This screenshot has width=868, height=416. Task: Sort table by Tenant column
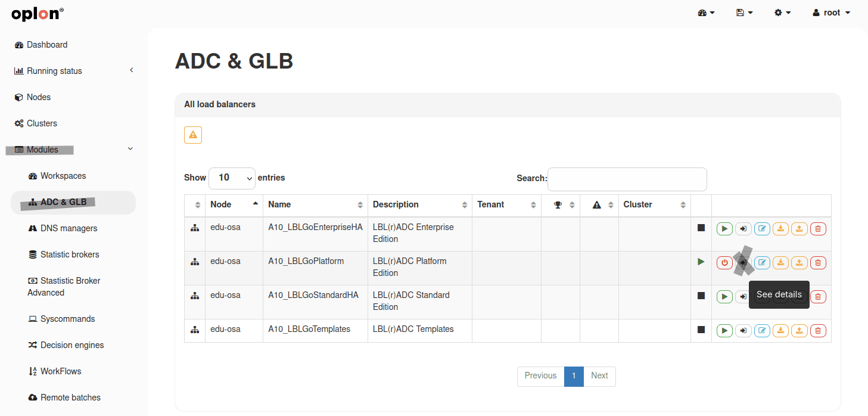click(x=506, y=204)
